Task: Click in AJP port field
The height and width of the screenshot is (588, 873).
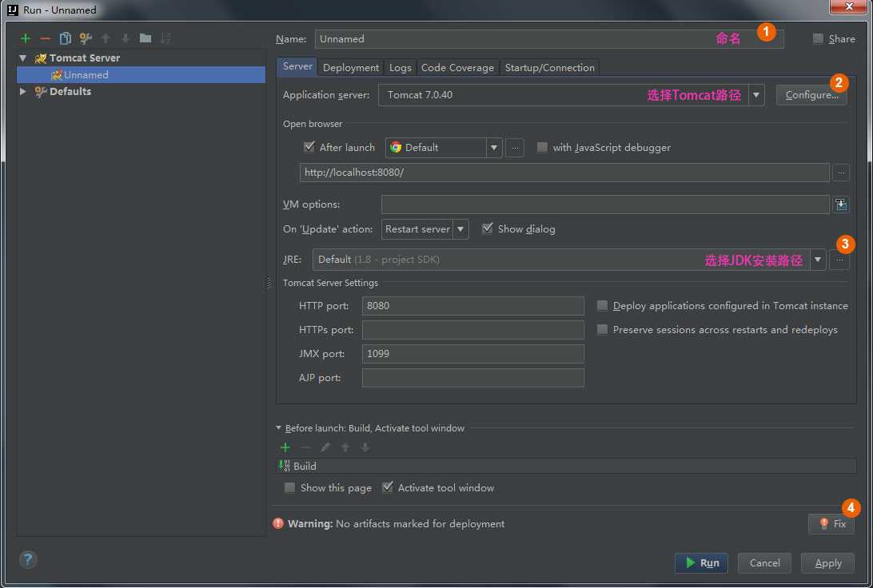Action: coord(472,378)
